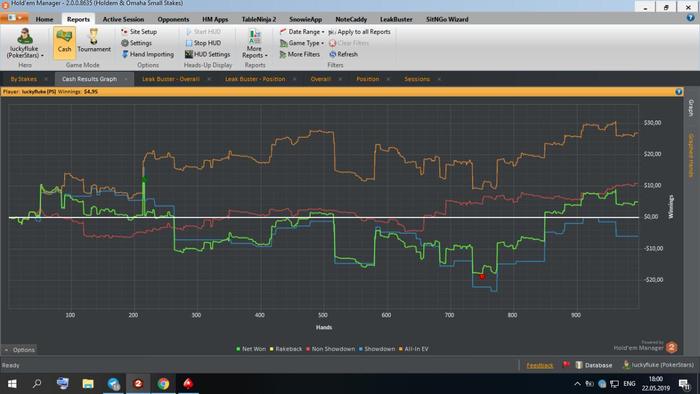This screenshot has width=700, height=394.
Task: Show hidden system tray icons
Action: click(577, 384)
